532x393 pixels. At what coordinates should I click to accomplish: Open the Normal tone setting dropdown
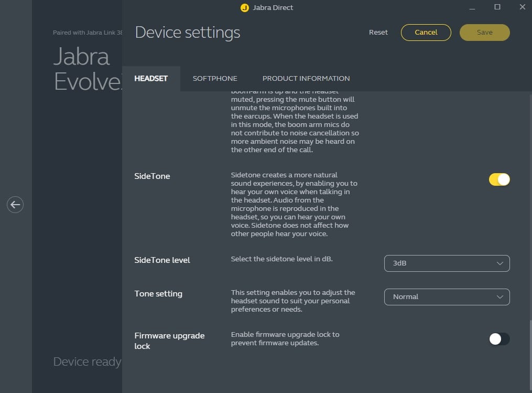[x=446, y=297]
